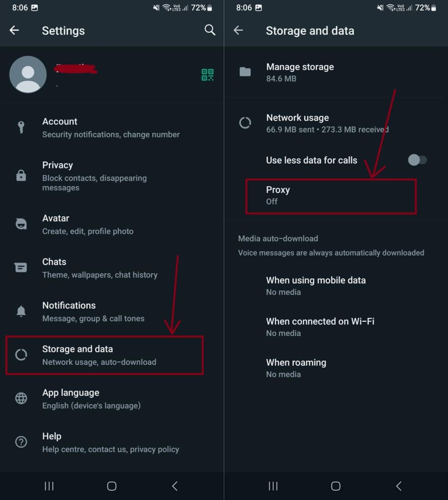Open Network usage details

[x=327, y=123]
